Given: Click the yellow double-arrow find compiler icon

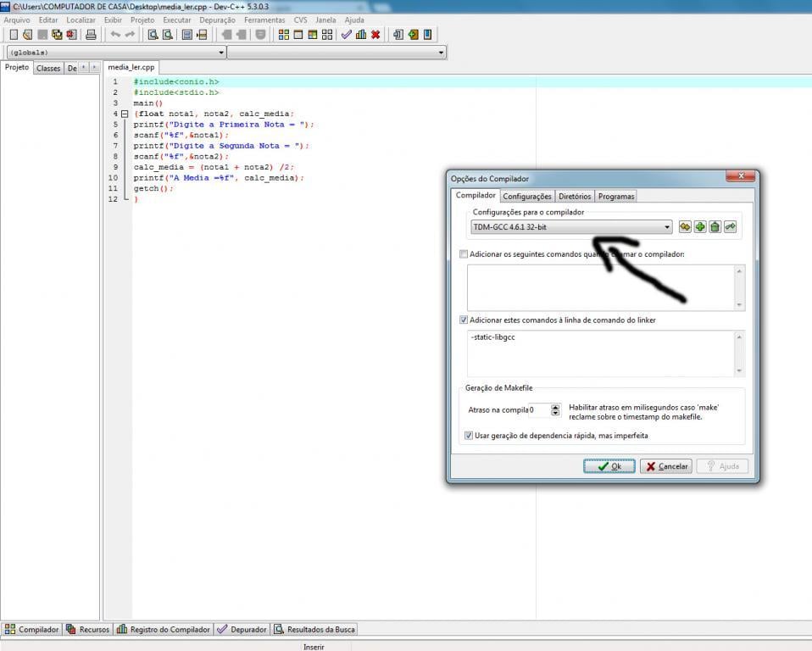Looking at the screenshot, I should (685, 227).
